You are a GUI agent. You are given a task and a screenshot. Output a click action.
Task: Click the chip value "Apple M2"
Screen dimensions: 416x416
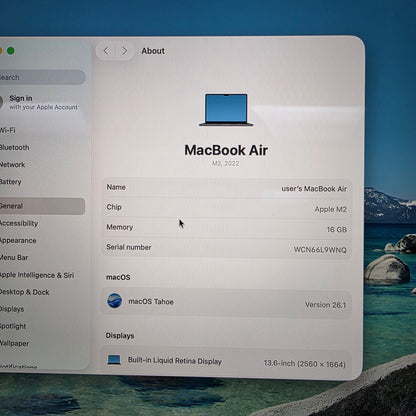click(331, 209)
